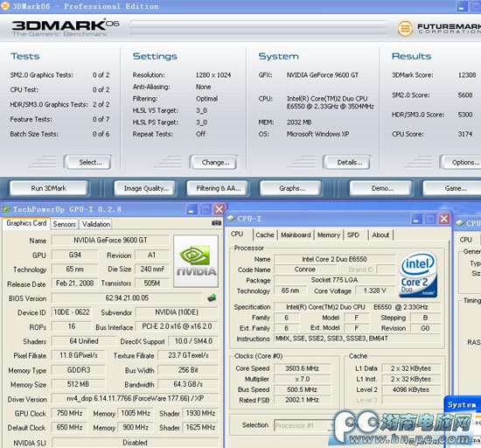The width and height of the screenshot is (481, 448).
Task: Click the Game... button
Action: coord(452,188)
